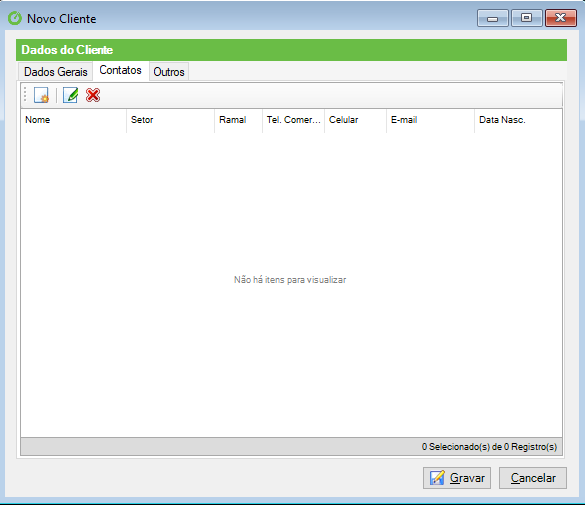Click the red delete contact icon
This screenshot has width=585, height=505.
tap(93, 95)
